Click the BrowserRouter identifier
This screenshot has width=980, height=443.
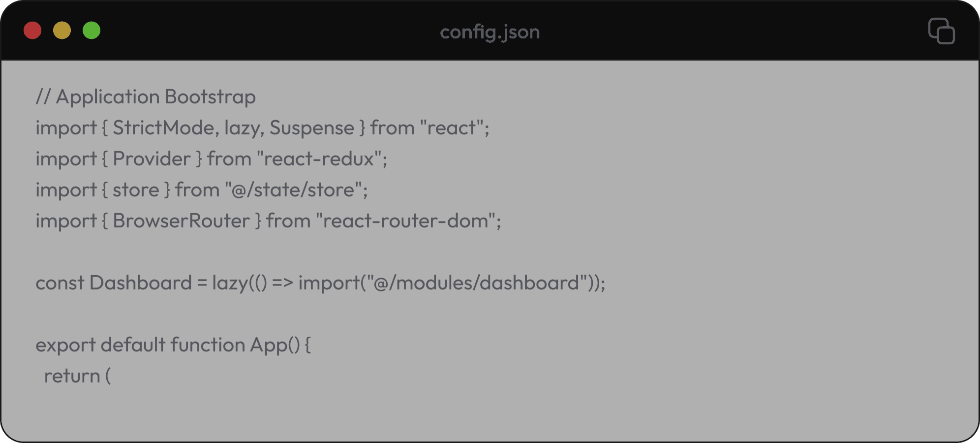point(181,221)
